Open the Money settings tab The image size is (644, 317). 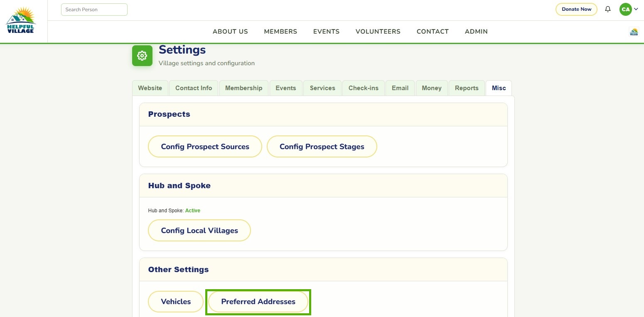(432, 88)
